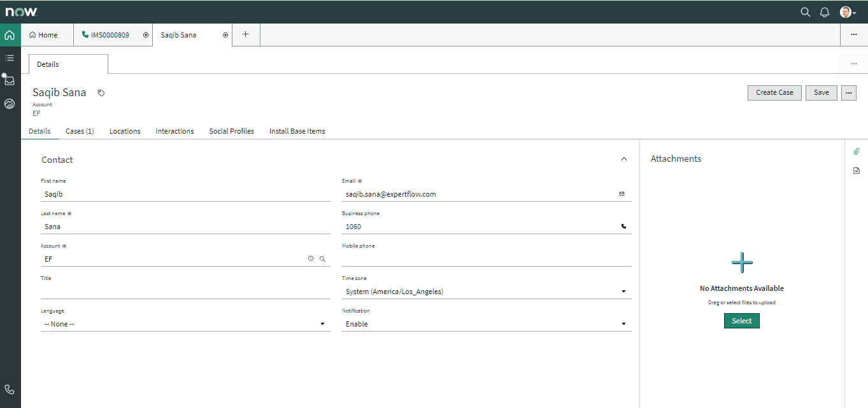Viewport: 868px width, 408px height.
Task: Click the tag icon beside Saqib Sana
Action: pos(101,93)
